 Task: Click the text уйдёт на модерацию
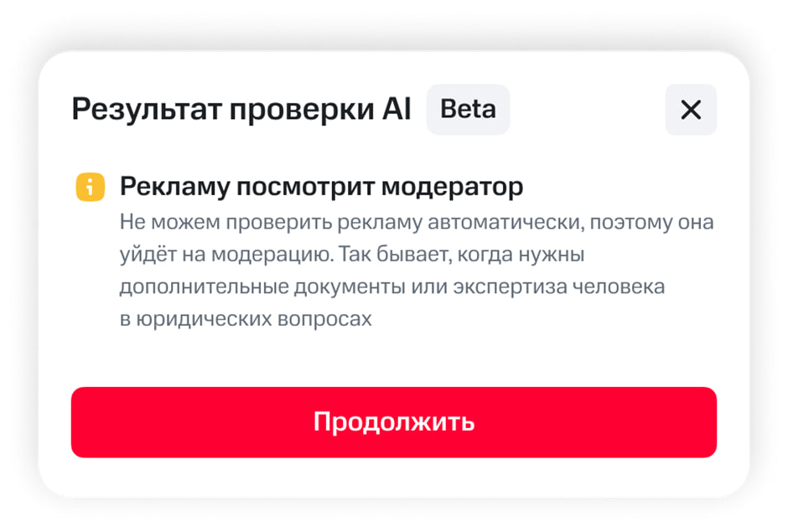pos(217,255)
